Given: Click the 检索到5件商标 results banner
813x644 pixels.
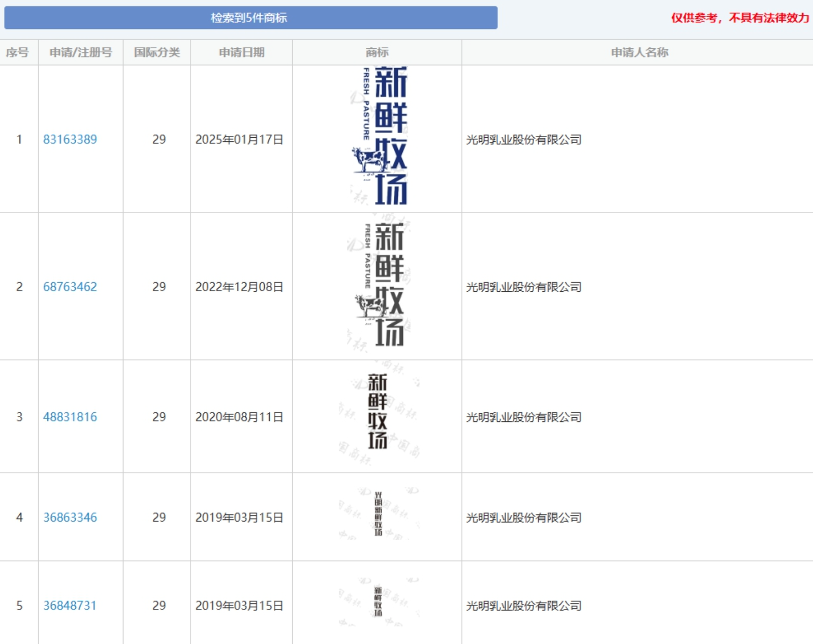Looking at the screenshot, I should click(x=250, y=18).
